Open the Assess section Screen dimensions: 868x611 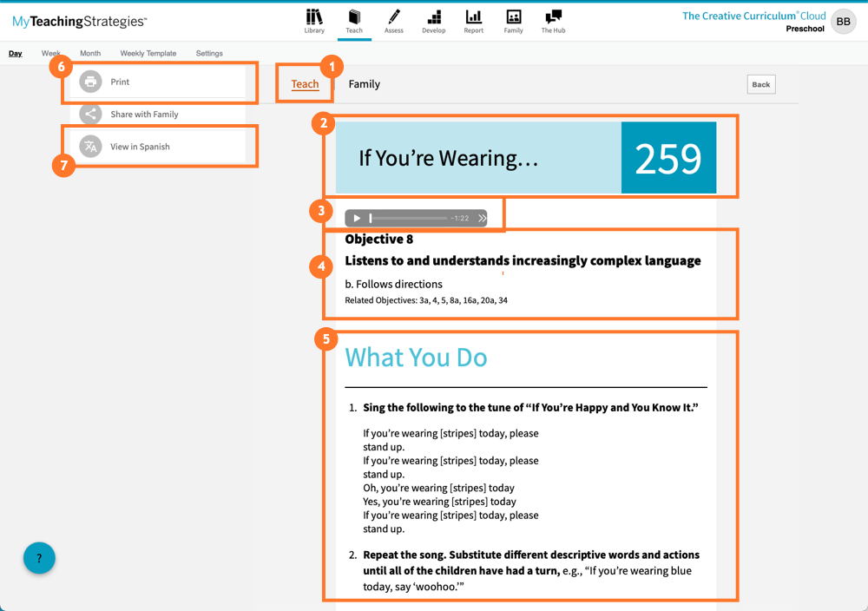pos(394,21)
